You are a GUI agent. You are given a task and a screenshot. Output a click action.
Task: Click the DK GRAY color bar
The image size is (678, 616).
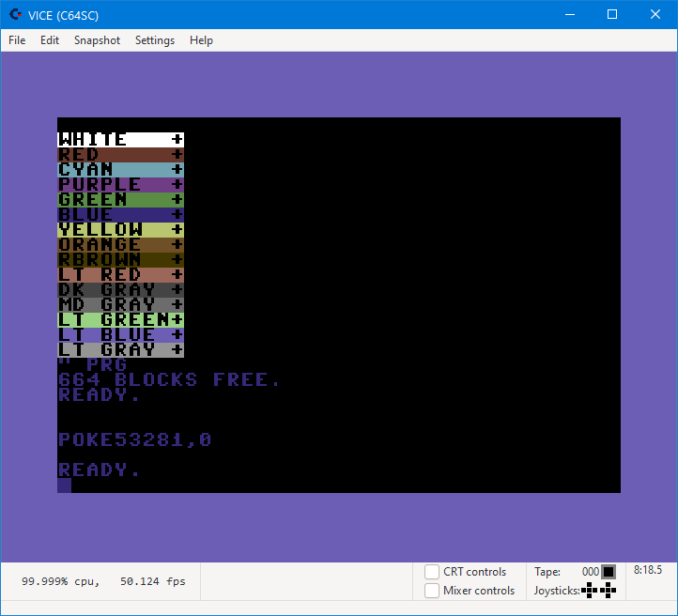[x=120, y=289]
